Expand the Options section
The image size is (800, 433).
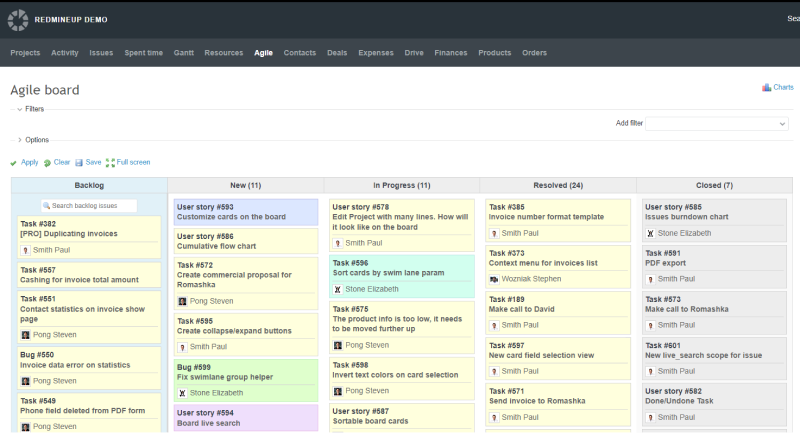19,140
